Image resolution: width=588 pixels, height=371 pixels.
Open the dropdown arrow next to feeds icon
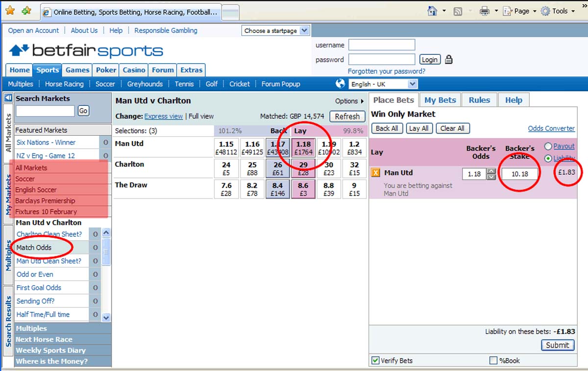point(469,11)
